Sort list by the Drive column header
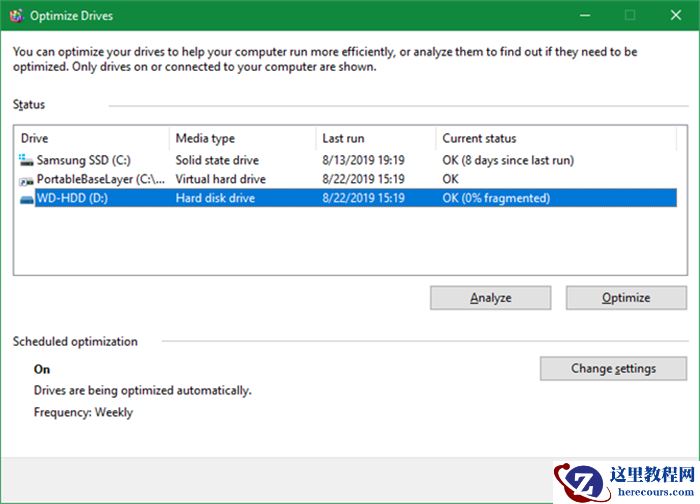This screenshot has width=700, height=504. click(92, 138)
